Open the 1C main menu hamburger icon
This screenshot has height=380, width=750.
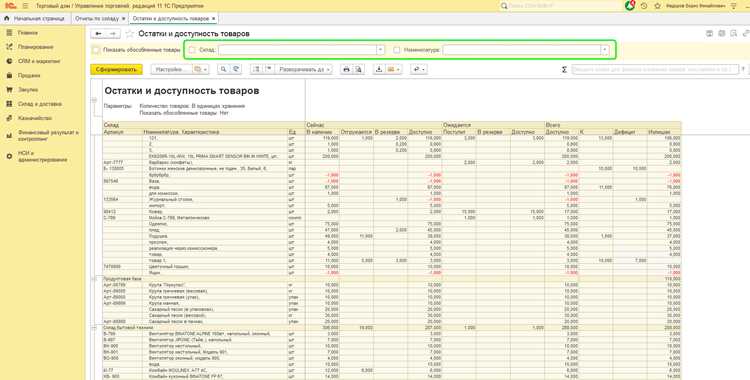25,6
